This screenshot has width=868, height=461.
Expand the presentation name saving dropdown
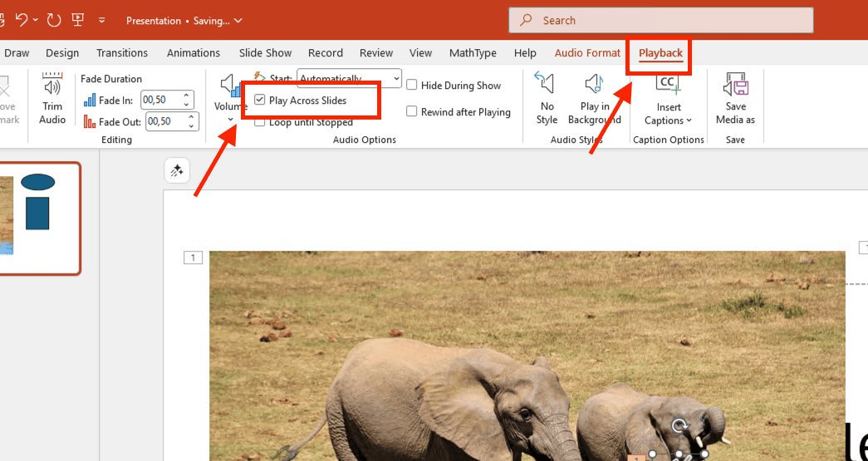click(x=238, y=21)
